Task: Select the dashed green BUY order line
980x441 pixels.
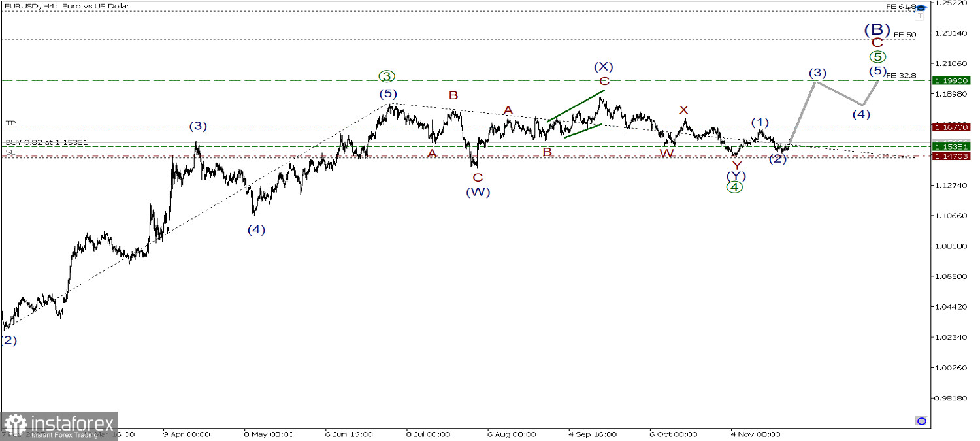Action: 457,146
